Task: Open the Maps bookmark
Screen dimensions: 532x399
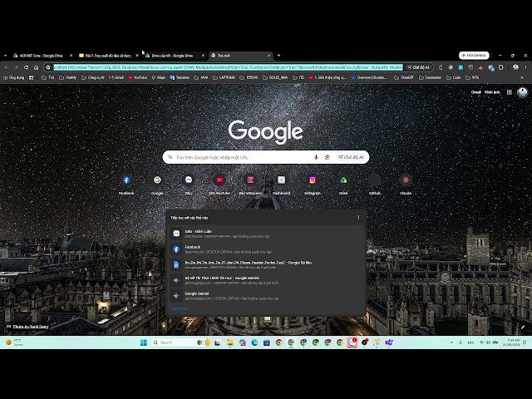Action: pyautogui.click(x=159, y=77)
